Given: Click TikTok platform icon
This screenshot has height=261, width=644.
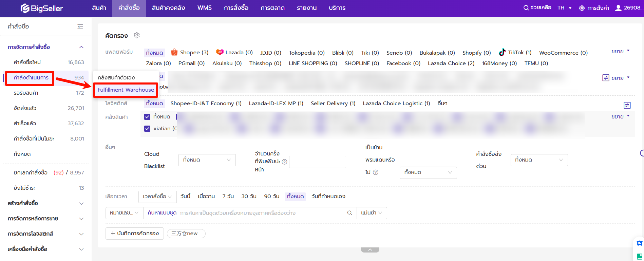Looking at the screenshot, I should point(502,52).
